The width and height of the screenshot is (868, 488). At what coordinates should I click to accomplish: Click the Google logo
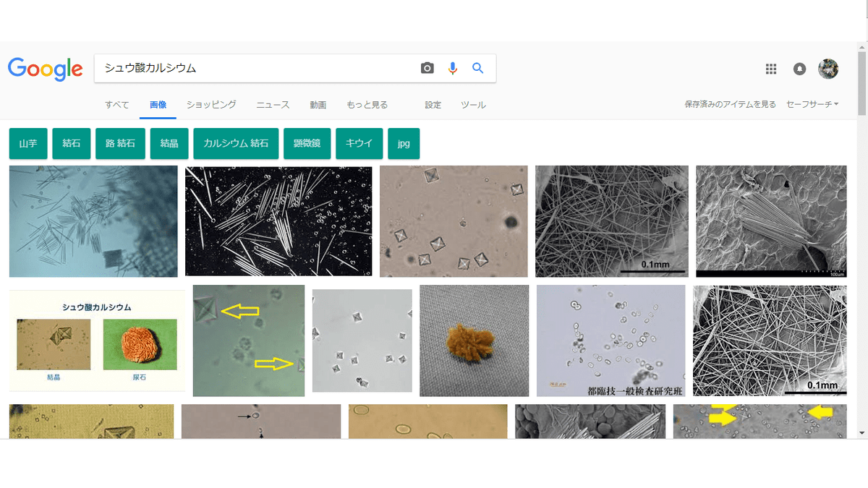[45, 69]
